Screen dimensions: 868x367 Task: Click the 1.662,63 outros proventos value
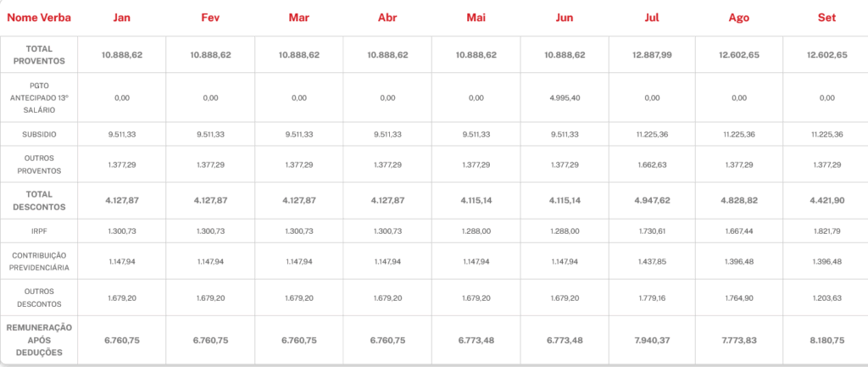point(652,164)
